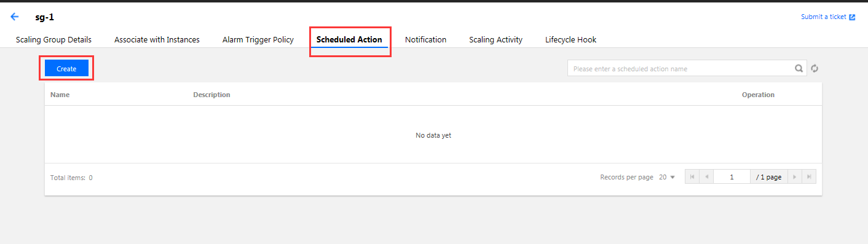Image resolution: width=868 pixels, height=244 pixels.
Task: Switch to Associate with Instances tab
Action: [157, 39]
